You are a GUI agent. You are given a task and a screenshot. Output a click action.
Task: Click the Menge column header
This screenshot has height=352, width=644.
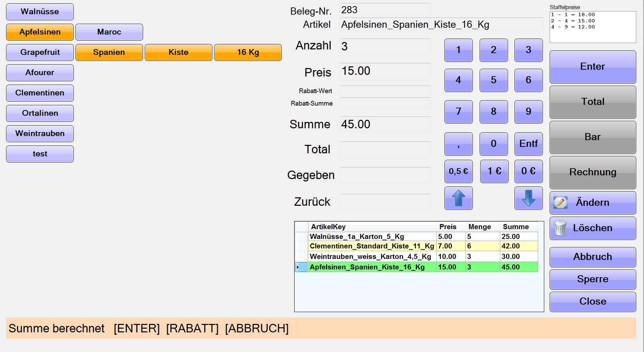tap(483, 227)
